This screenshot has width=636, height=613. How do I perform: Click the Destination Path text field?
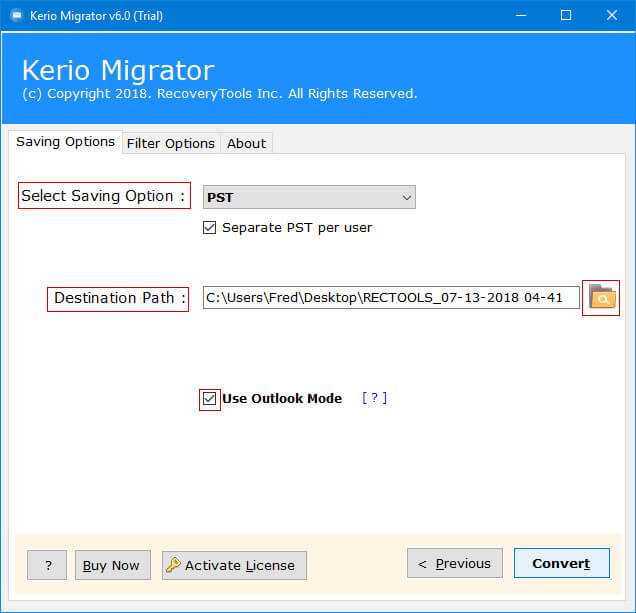click(x=391, y=298)
